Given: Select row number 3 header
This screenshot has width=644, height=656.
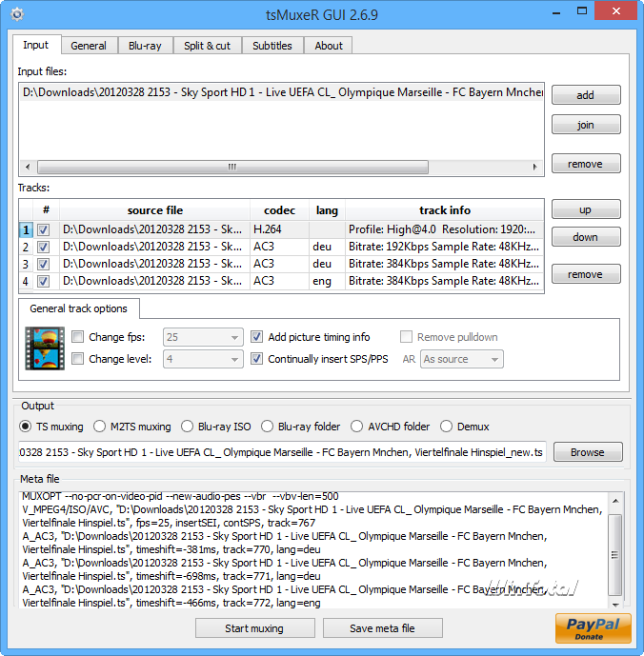Looking at the screenshot, I should click(x=26, y=264).
